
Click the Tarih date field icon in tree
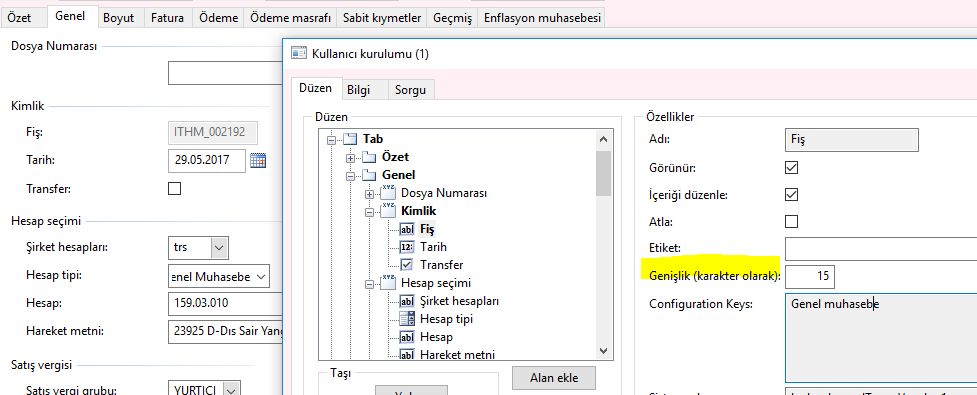click(407, 247)
